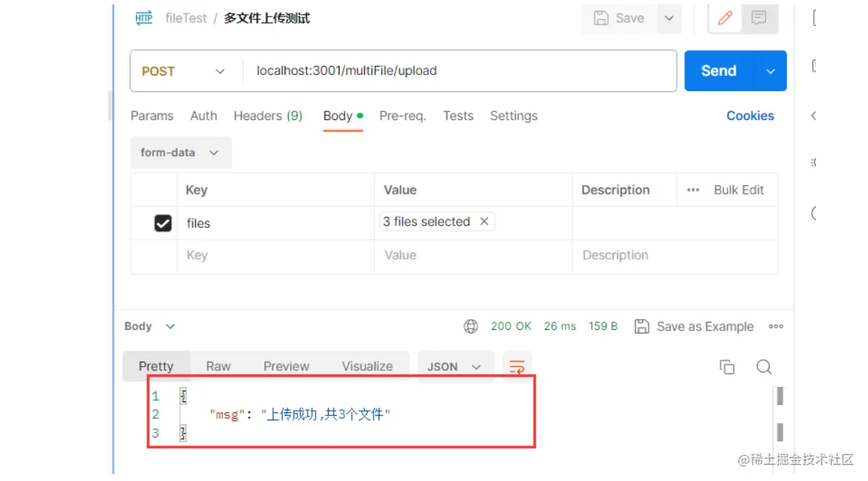The width and height of the screenshot is (868, 481).
Task: Click the 多文件上传测试 request name
Action: tap(267, 18)
